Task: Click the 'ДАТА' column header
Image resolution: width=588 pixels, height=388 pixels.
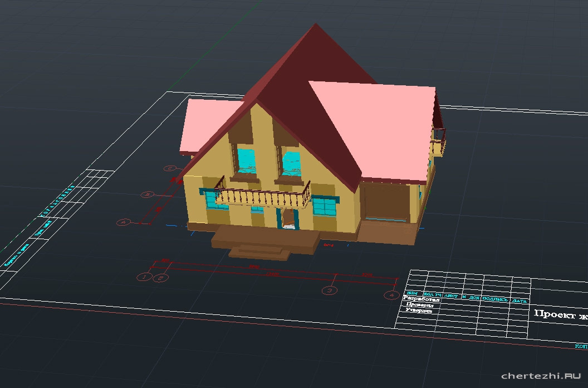Action: [x=519, y=300]
